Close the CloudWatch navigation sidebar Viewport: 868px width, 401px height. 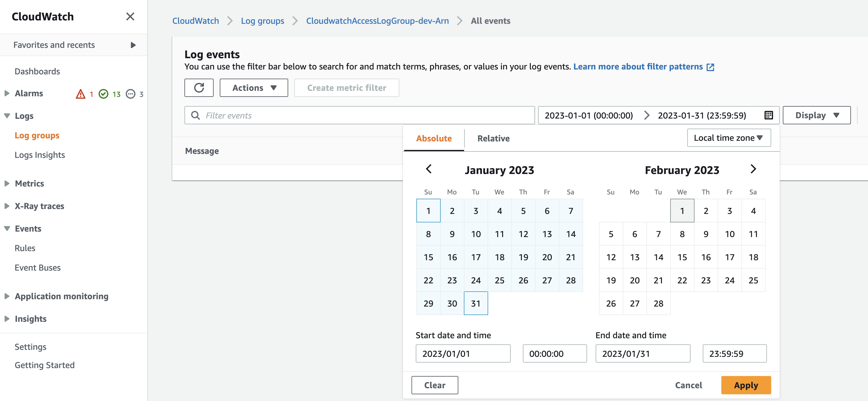click(x=130, y=16)
